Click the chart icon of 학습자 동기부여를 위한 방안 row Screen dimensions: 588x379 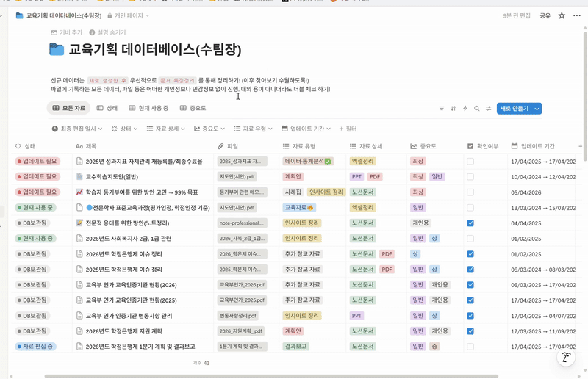(79, 192)
